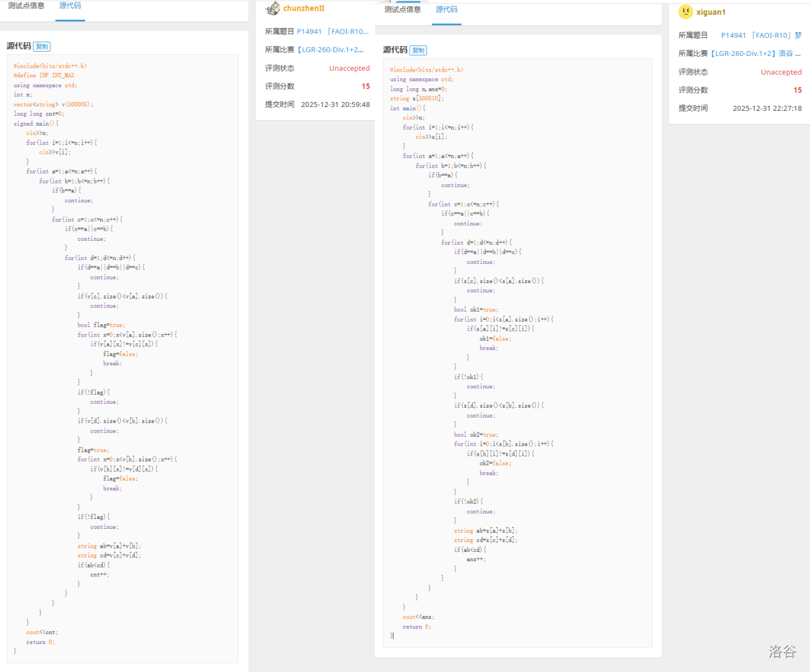The width and height of the screenshot is (810, 672).
Task: Open chunzhenII username profile link
Action: (x=304, y=8)
